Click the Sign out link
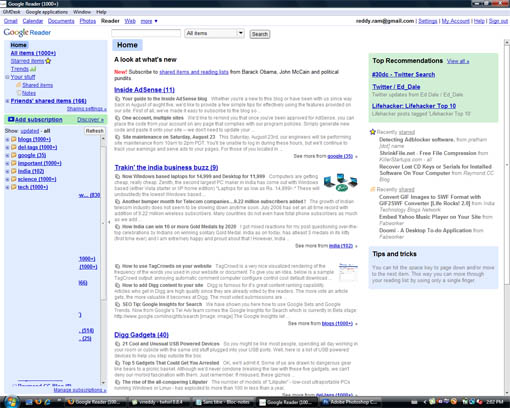Viewport: 510px width, 408px height. pyautogui.click(x=498, y=21)
